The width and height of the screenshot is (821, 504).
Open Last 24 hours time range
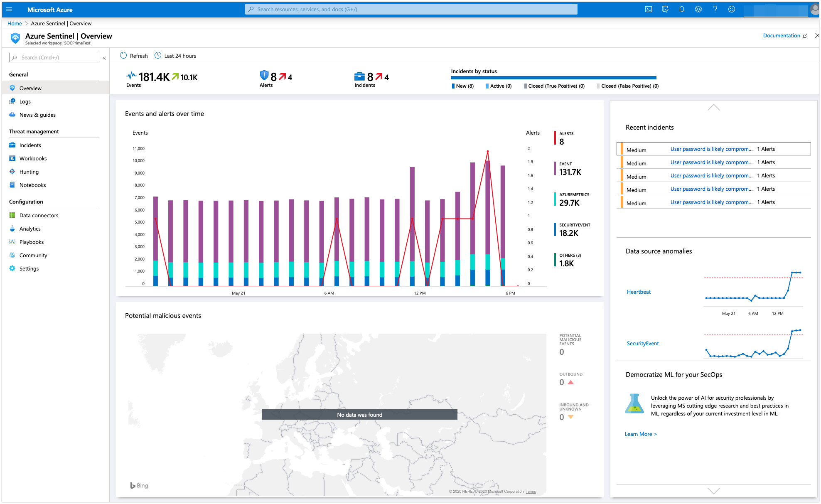pyautogui.click(x=175, y=56)
